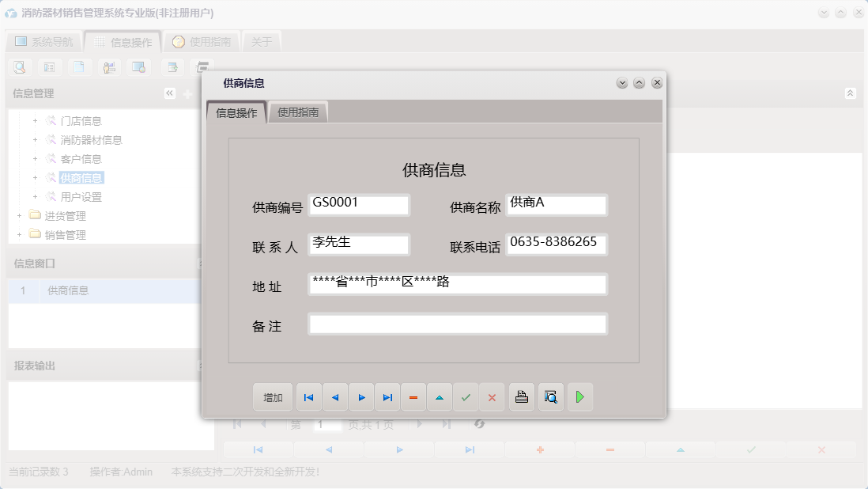The width and height of the screenshot is (868, 489).
Task: Delete current record with the red minus icon
Action: point(413,396)
